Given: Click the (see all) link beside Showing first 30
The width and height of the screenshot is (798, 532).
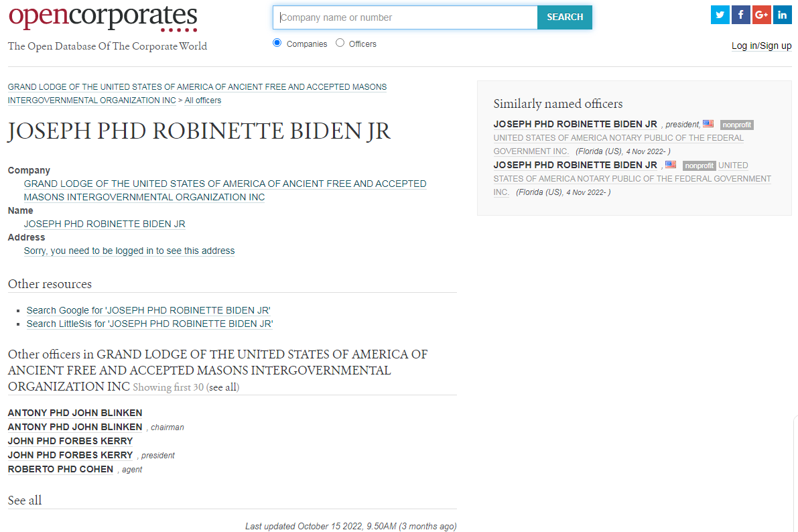Looking at the screenshot, I should [222, 387].
